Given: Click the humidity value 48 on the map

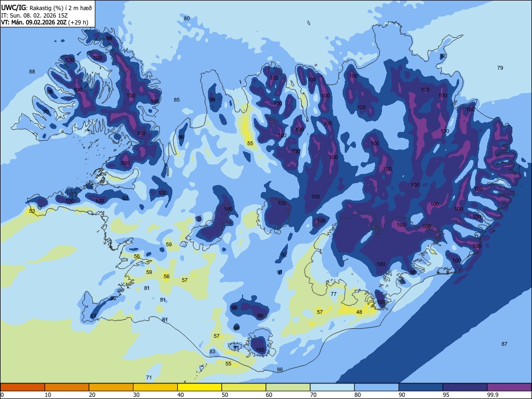Looking at the screenshot, I should click(359, 312).
